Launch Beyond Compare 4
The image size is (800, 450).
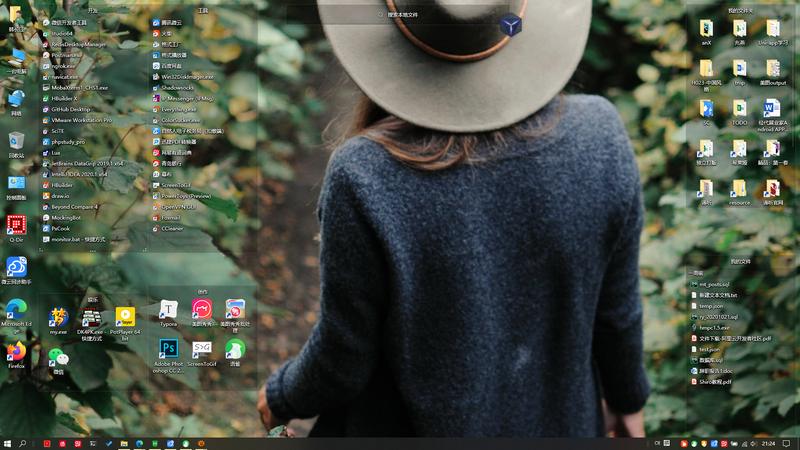pyautogui.click(x=70, y=207)
